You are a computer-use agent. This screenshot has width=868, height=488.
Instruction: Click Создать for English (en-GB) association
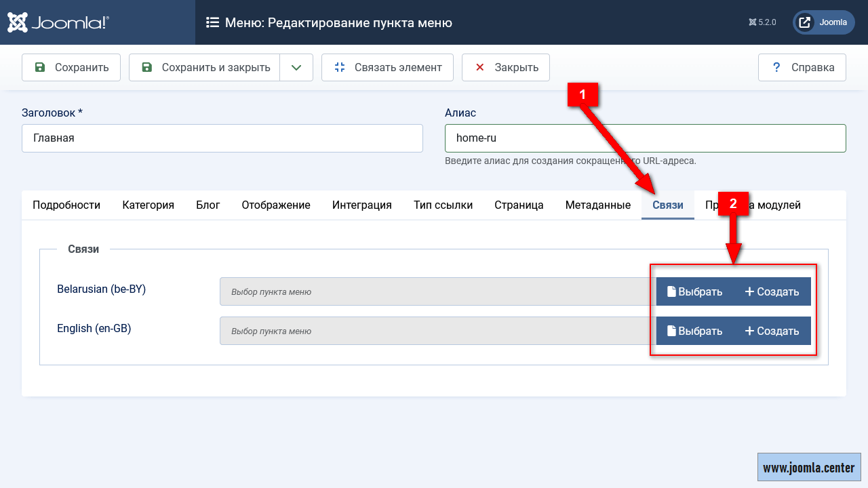[772, 331]
